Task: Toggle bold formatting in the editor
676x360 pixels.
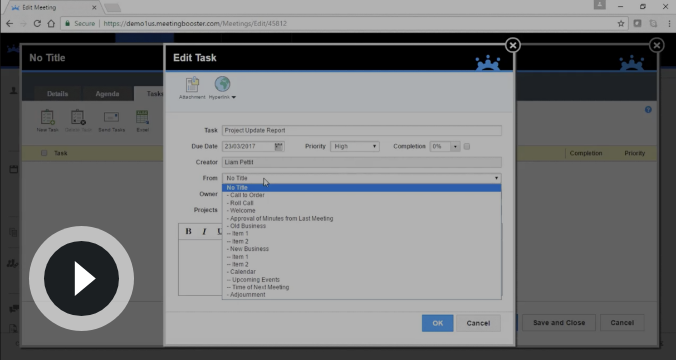Action: (188, 232)
